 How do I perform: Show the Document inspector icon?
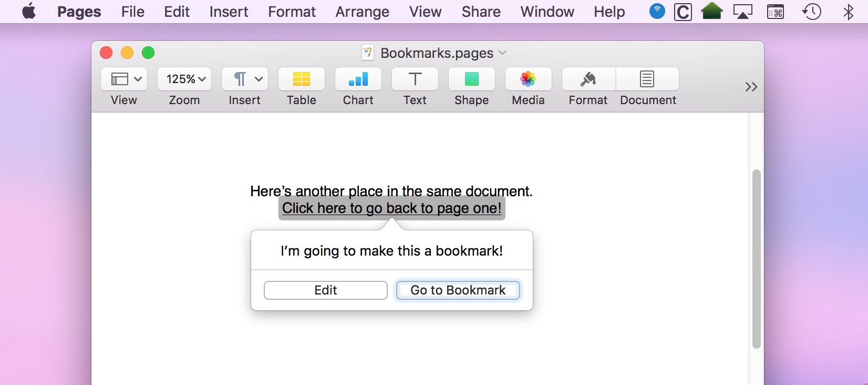tap(647, 79)
